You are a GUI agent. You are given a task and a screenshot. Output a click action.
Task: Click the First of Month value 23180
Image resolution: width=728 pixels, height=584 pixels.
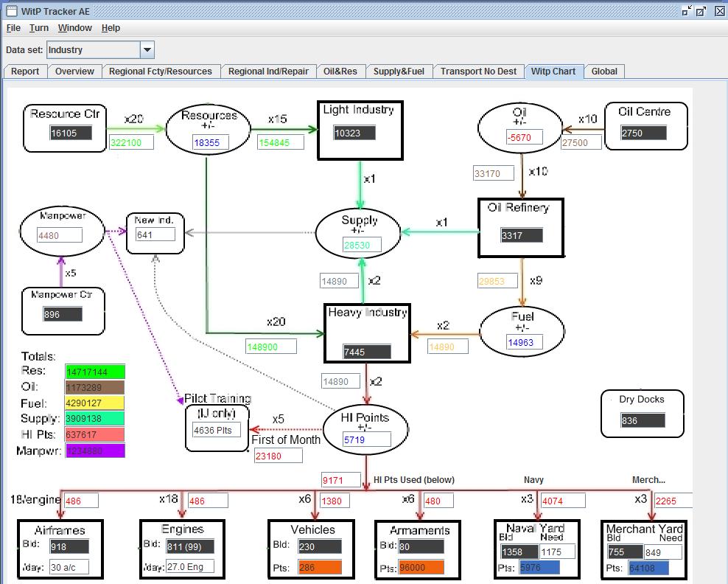(279, 456)
